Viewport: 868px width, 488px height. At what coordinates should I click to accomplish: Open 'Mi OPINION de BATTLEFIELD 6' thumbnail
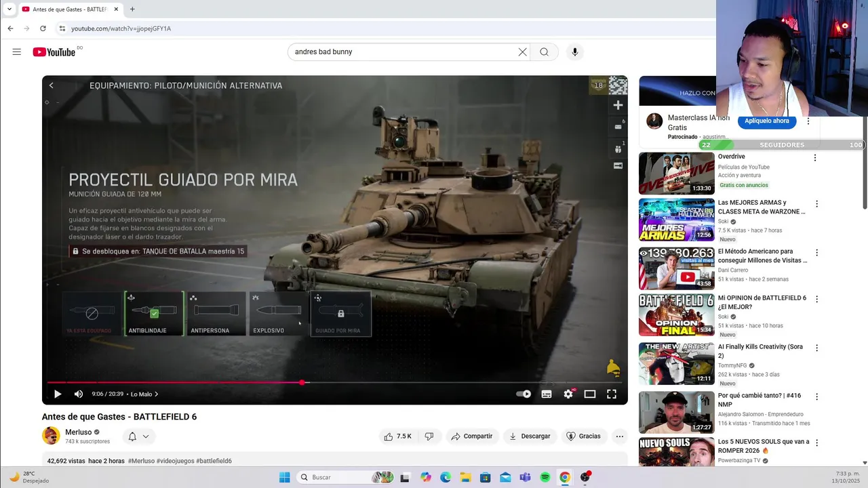coord(676,314)
